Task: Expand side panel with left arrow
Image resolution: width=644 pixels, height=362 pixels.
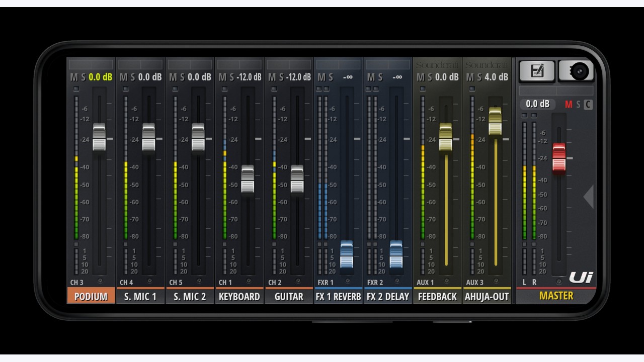Action: tap(589, 197)
